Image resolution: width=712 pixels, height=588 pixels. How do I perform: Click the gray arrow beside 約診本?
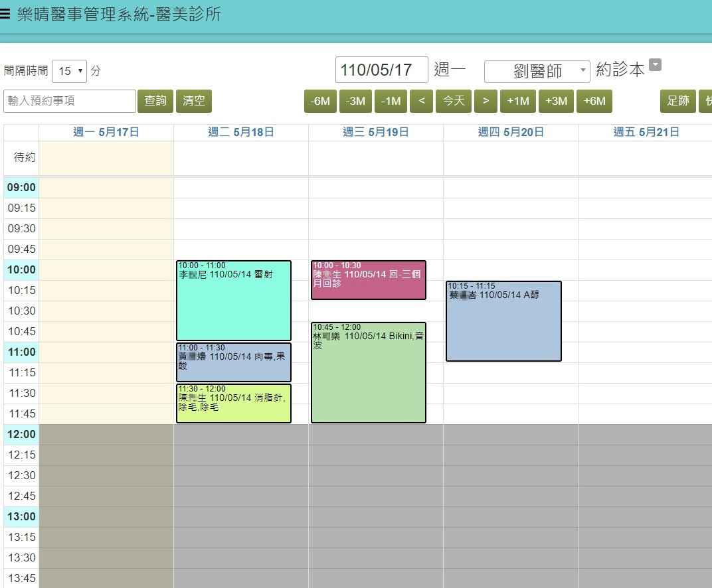point(656,65)
